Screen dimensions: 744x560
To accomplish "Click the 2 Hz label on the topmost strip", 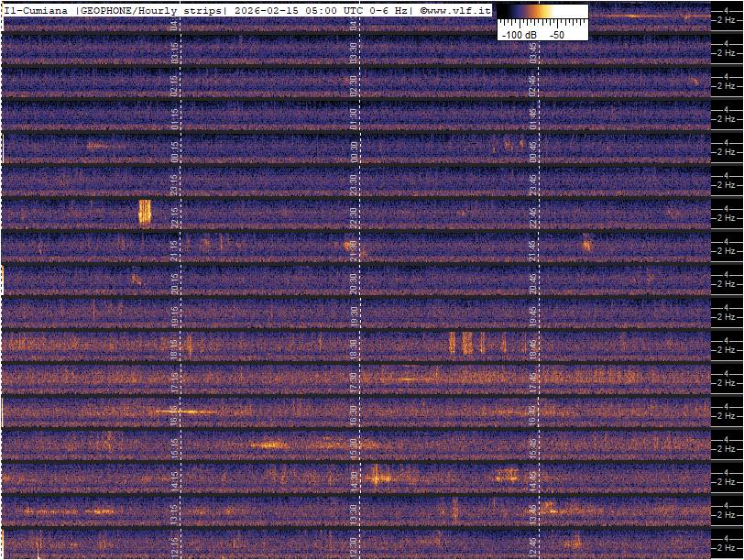I will point(727,19).
